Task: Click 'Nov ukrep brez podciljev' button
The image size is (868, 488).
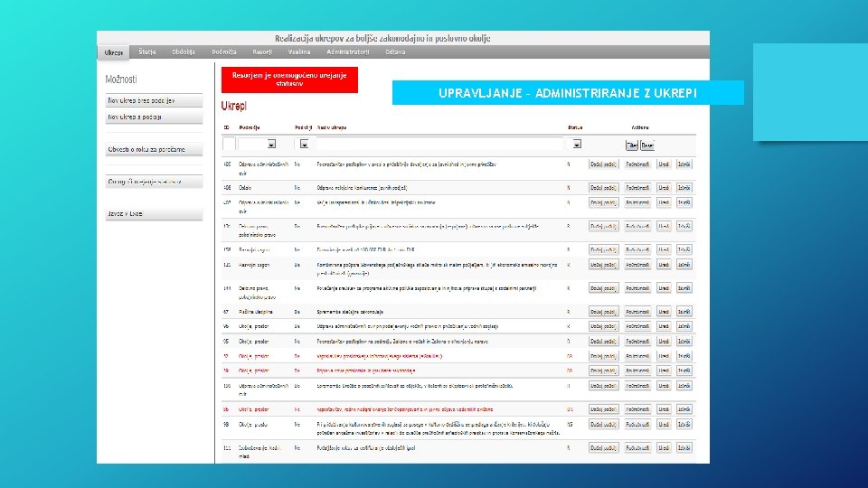Action: 154,100
